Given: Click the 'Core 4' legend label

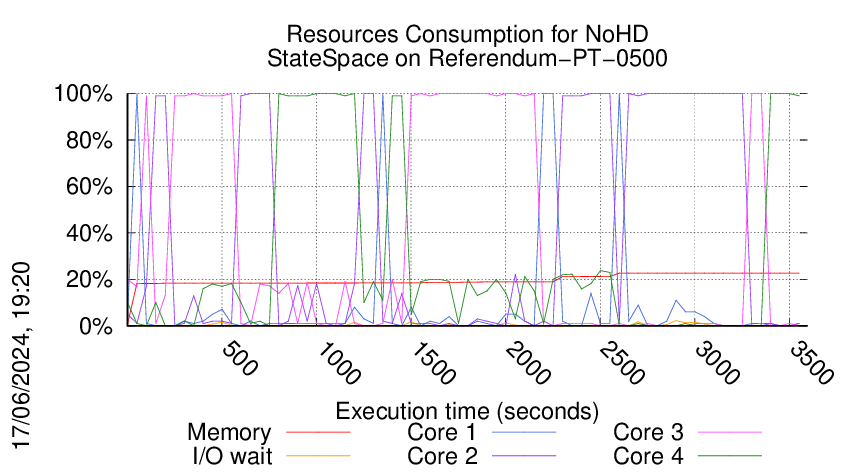Looking at the screenshot, I should [648, 456].
